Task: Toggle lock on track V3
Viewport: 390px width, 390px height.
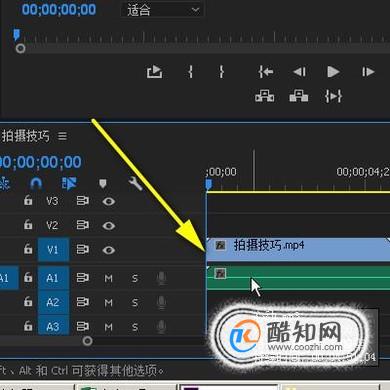Action: coord(28,200)
